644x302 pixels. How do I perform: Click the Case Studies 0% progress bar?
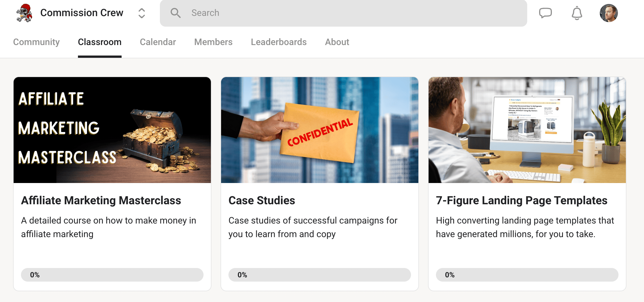click(x=319, y=275)
